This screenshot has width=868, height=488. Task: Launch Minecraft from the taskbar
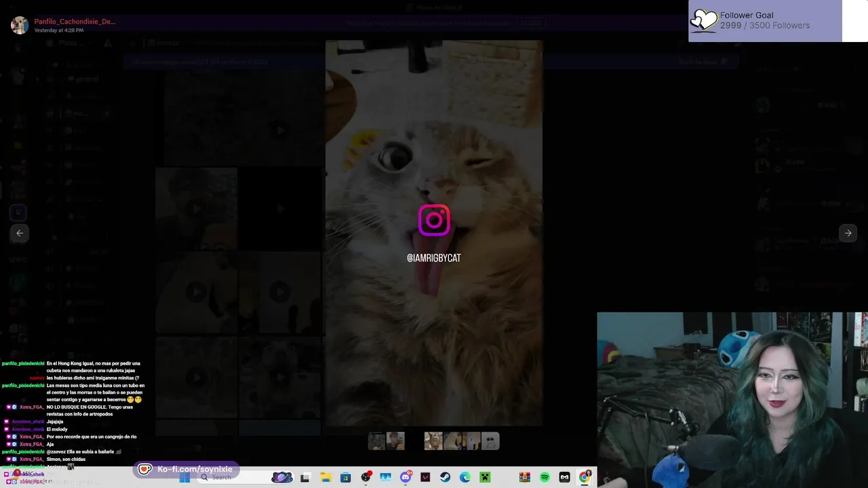coord(485,478)
